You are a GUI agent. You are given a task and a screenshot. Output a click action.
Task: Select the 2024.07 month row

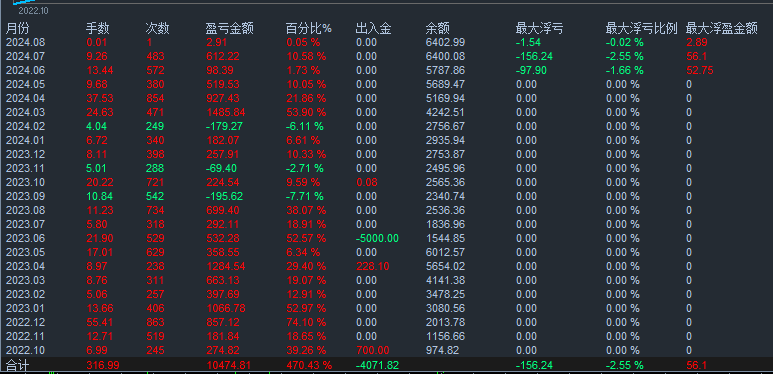tap(386, 56)
